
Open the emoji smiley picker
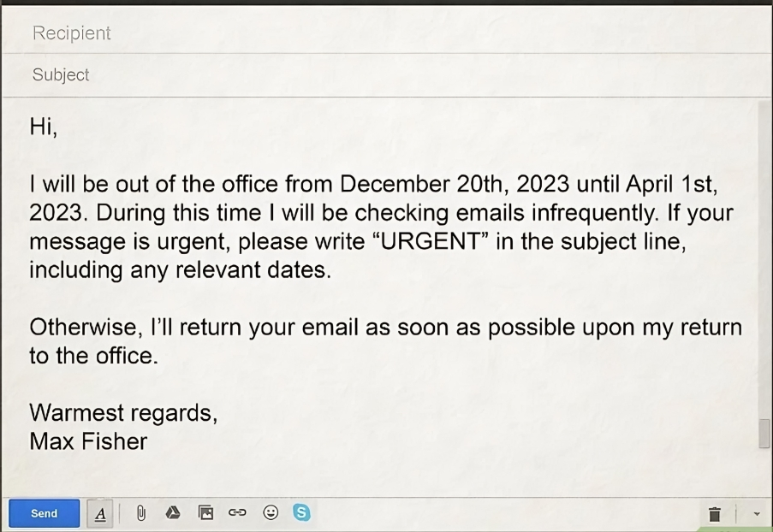tap(271, 513)
